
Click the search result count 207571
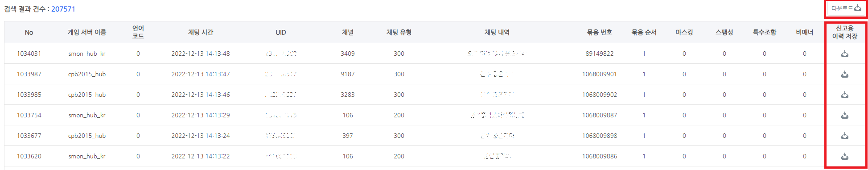coord(63,9)
